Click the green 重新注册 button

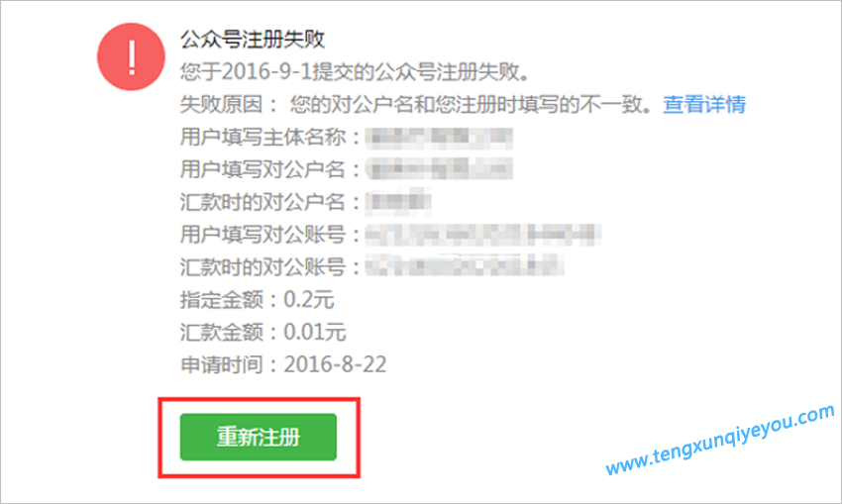[x=259, y=437]
